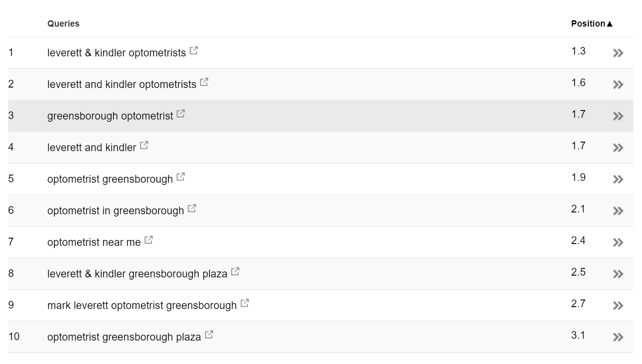This screenshot has height=364, width=642.
Task: Open external link icon for 'leverett & kindler optometrists'
Action: [x=194, y=51]
